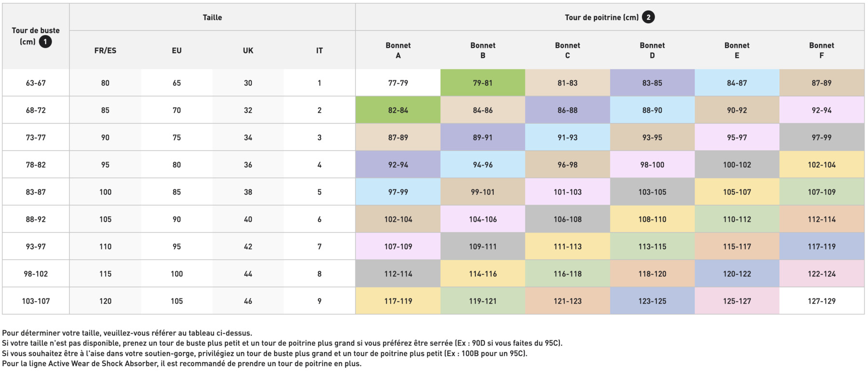Click the 125-127 cell under Bonnet E

tap(737, 301)
